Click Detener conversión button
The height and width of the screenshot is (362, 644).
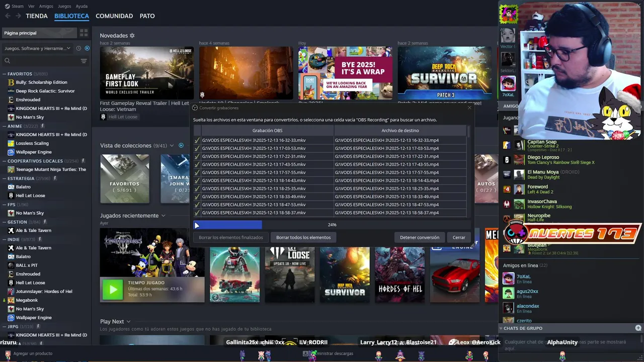point(420,237)
